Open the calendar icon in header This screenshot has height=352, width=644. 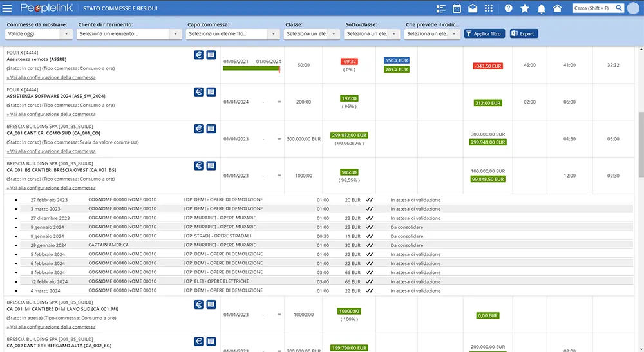[457, 8]
